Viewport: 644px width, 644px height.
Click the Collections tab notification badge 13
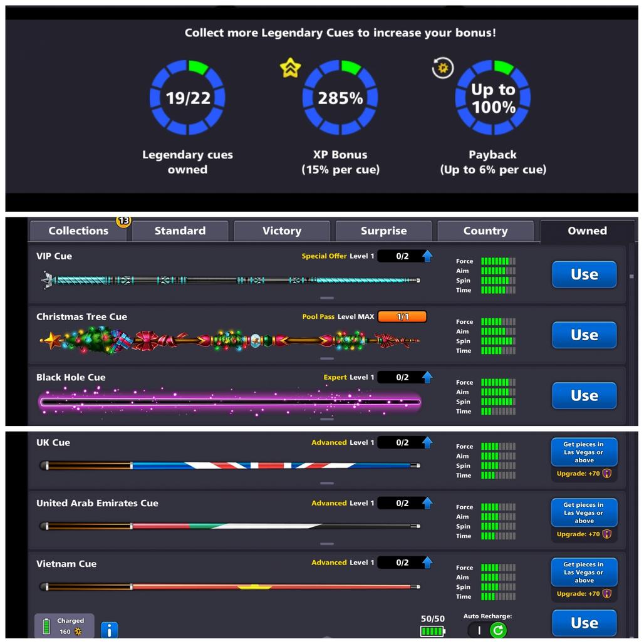[123, 221]
